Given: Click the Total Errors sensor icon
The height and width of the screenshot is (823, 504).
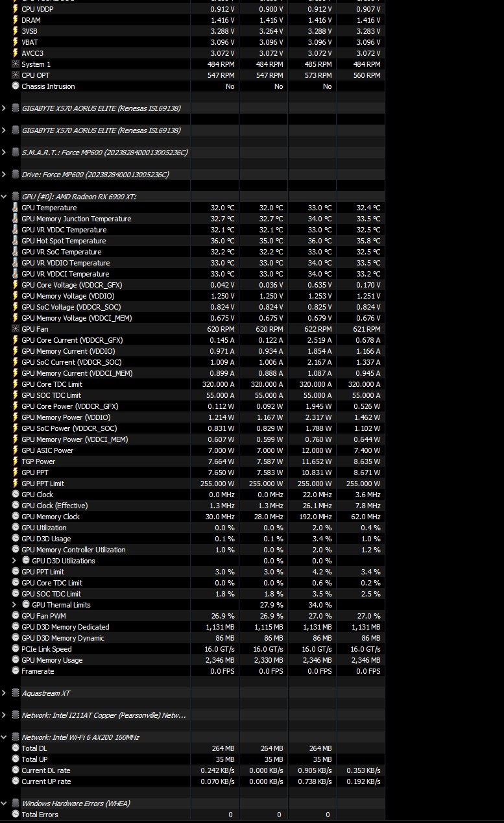Looking at the screenshot, I should click(16, 815).
